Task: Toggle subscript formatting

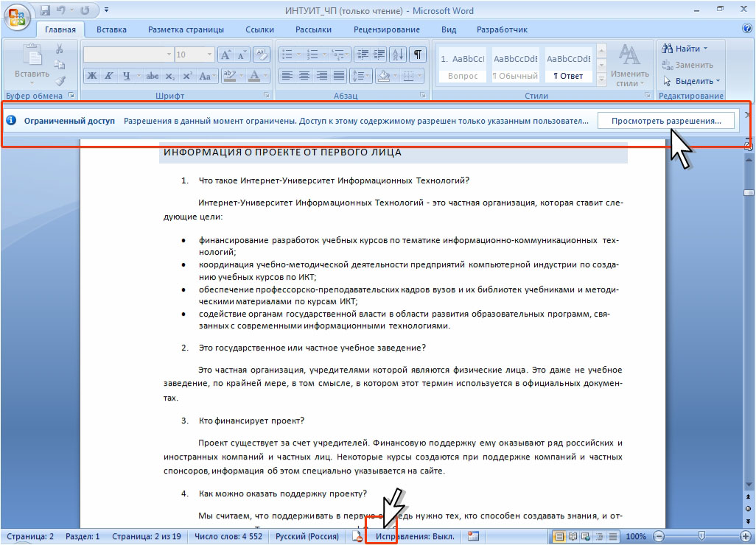Action: pyautogui.click(x=169, y=76)
